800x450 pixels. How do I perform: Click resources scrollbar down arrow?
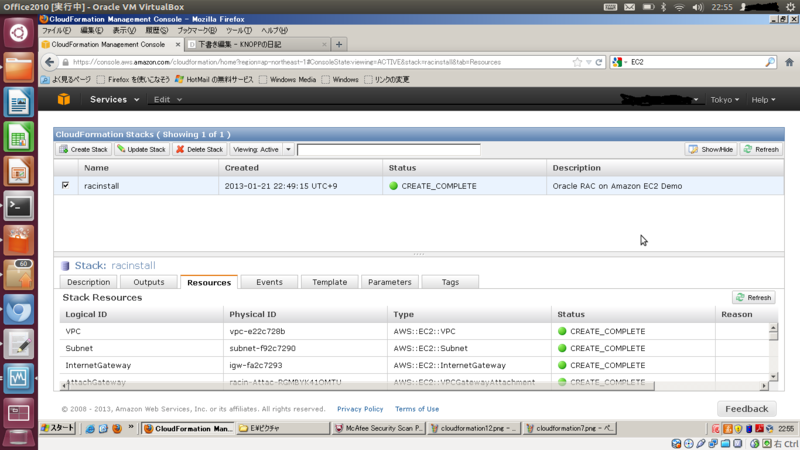click(773, 377)
